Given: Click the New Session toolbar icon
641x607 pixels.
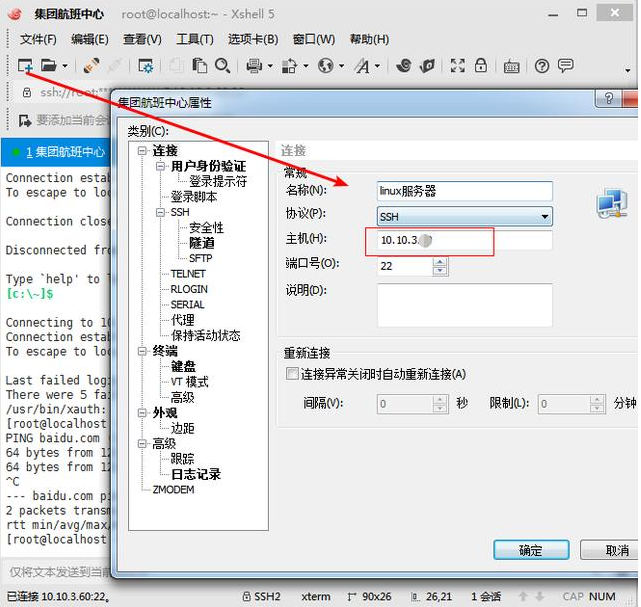Looking at the screenshot, I should tap(25, 66).
